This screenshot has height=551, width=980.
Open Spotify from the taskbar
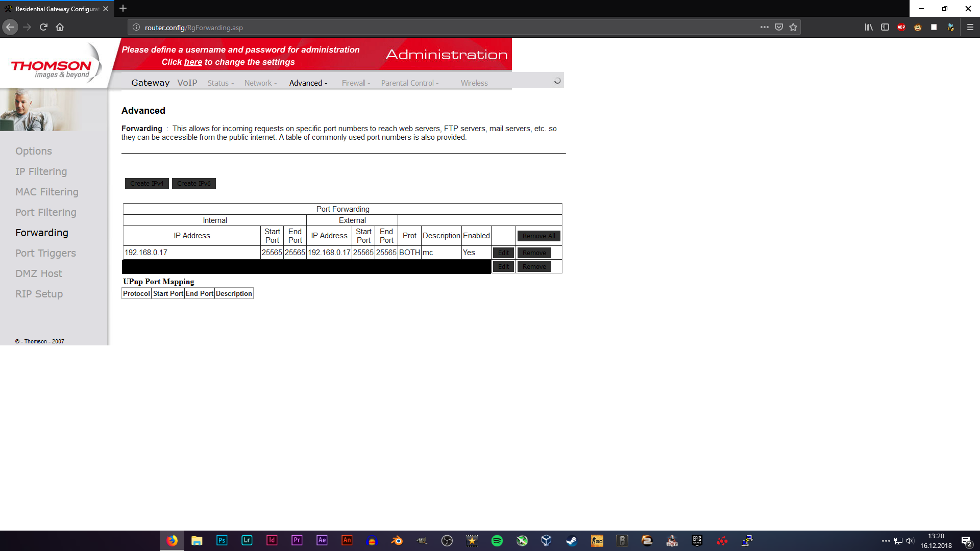(x=497, y=541)
